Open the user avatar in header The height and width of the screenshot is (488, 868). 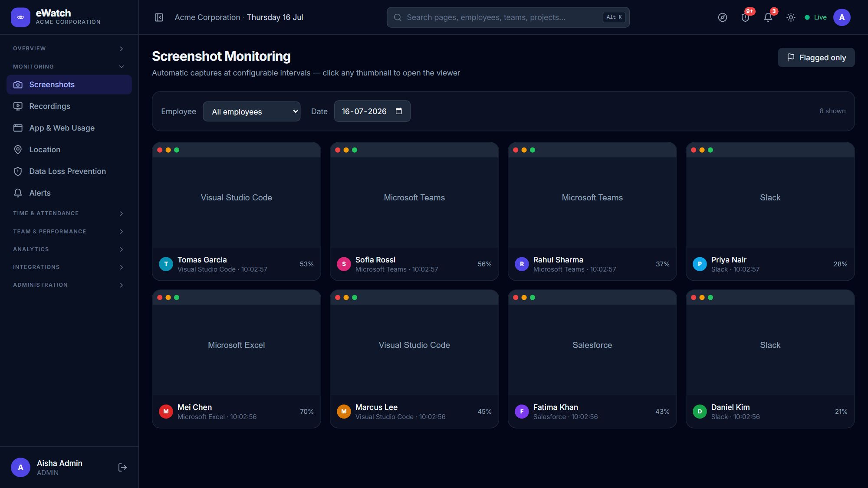[842, 17]
